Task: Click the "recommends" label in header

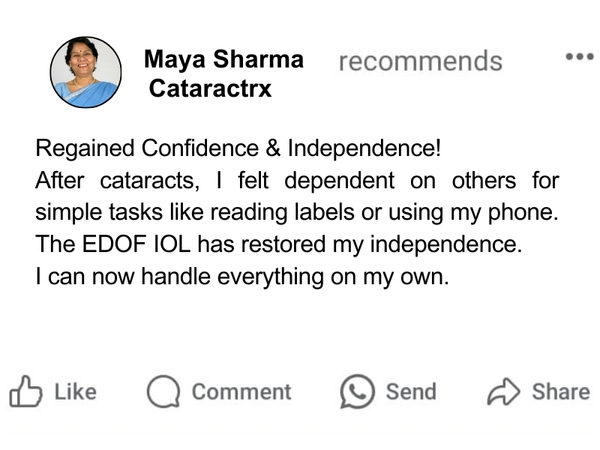Action: (x=421, y=61)
